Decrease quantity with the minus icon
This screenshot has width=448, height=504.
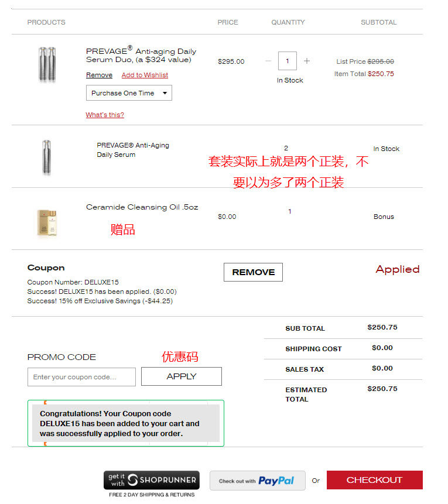pos(268,61)
